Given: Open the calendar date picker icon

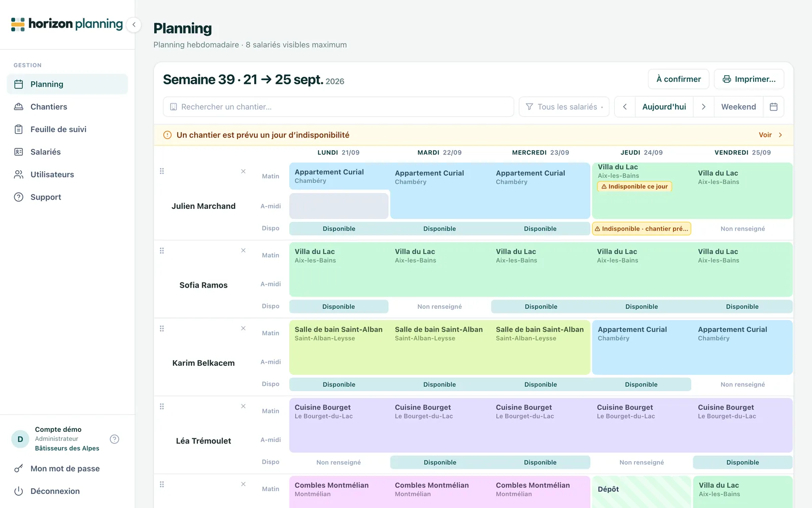Looking at the screenshot, I should tap(773, 107).
